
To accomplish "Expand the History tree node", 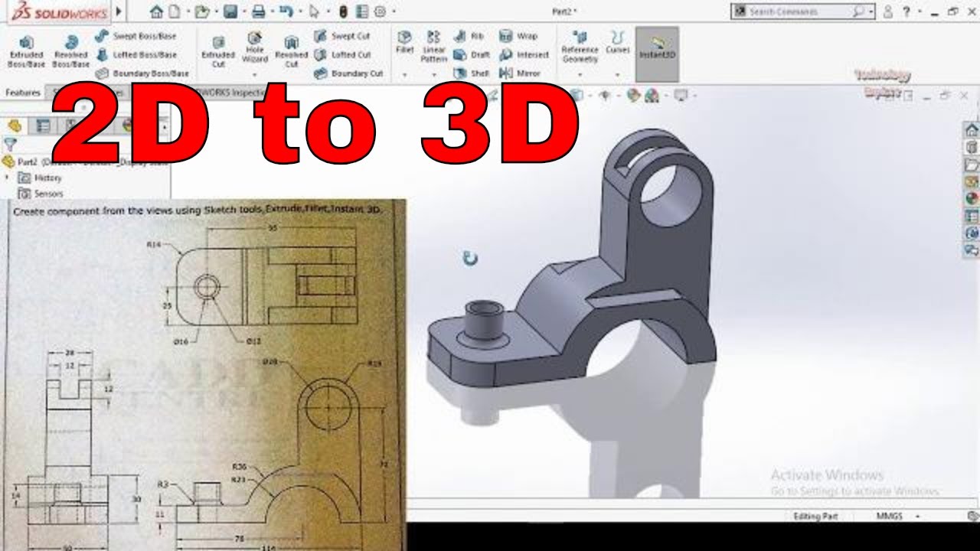I will [8, 178].
